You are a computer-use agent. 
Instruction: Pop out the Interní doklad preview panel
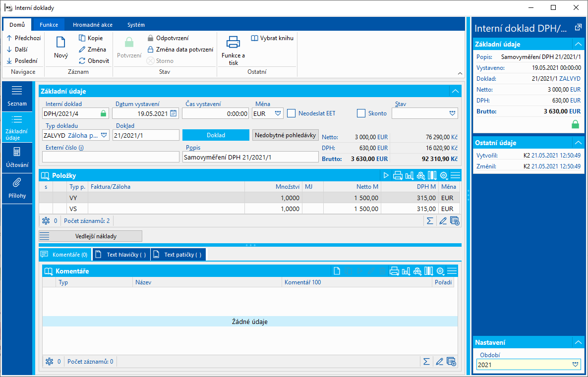click(578, 28)
